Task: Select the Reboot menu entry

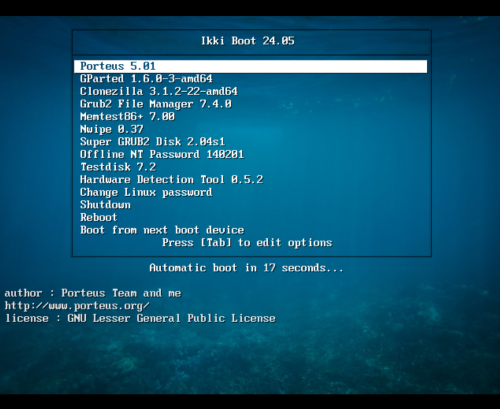Action: [99, 217]
